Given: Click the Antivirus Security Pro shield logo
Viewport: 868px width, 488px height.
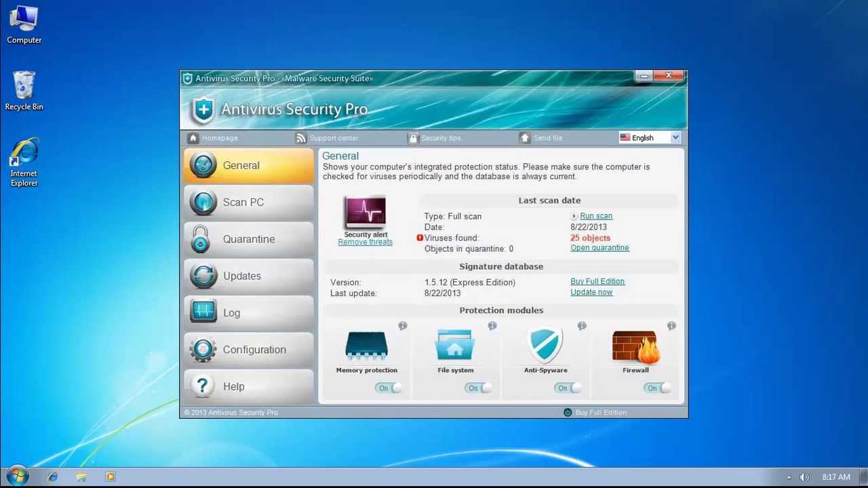Looking at the screenshot, I should click(203, 110).
